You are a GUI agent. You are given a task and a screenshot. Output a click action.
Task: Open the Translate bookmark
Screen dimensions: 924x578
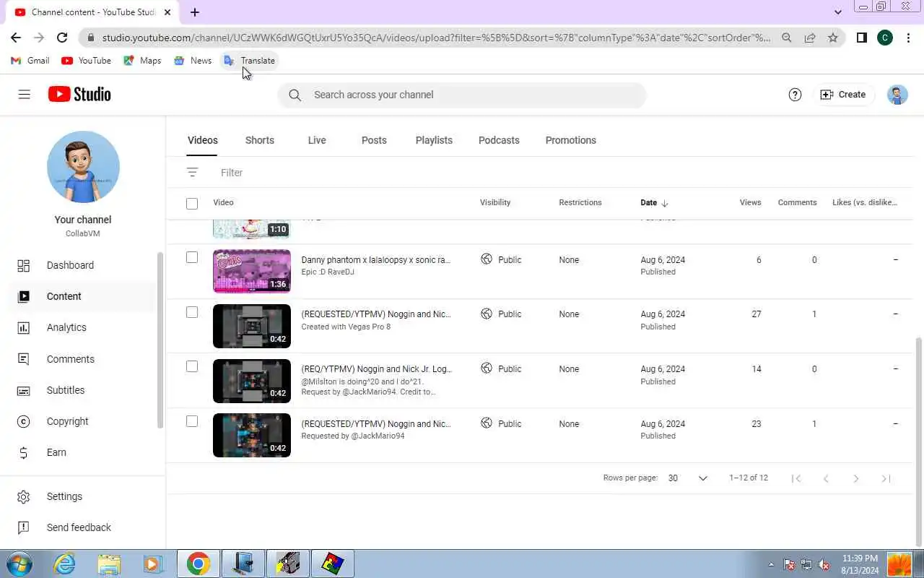coord(249,61)
